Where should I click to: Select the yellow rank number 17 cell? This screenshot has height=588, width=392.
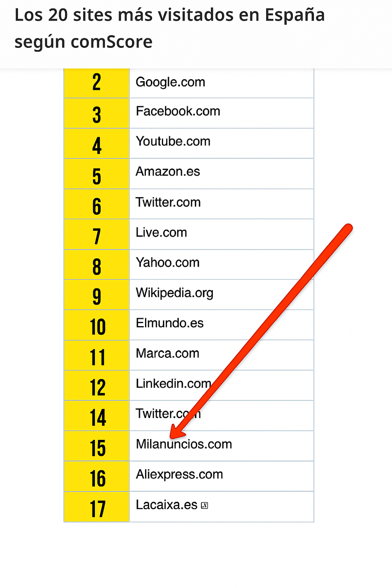coord(97,508)
